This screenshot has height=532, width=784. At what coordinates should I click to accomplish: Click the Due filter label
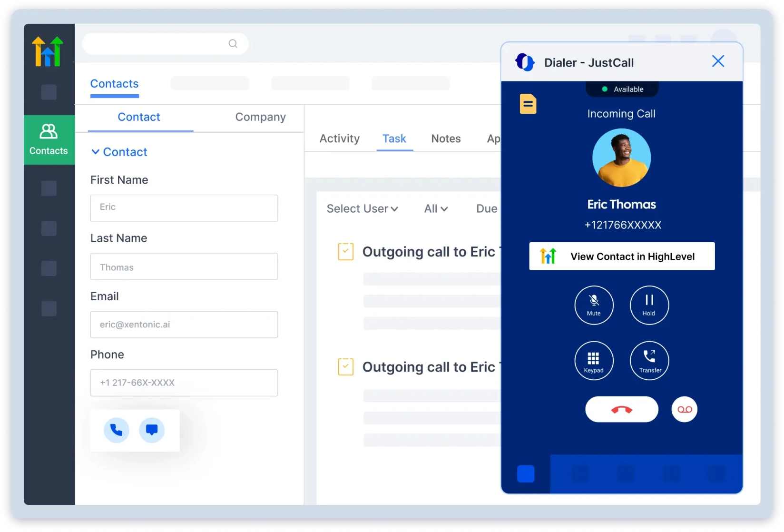(487, 209)
